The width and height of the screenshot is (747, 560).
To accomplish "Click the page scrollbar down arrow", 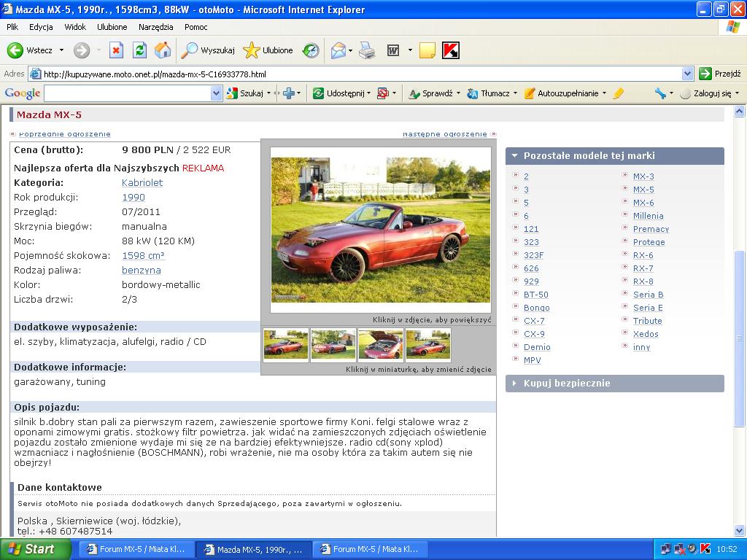I will [739, 530].
